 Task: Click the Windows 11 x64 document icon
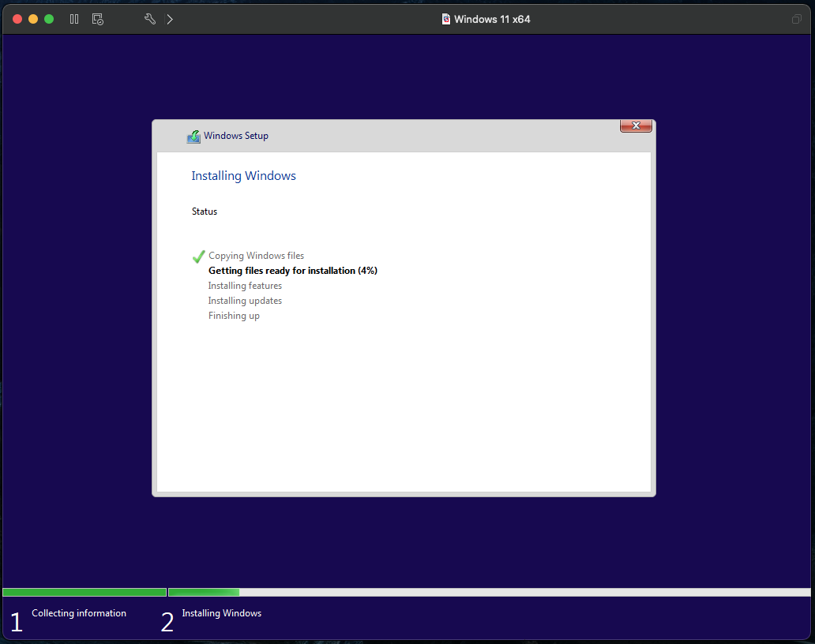tap(446, 19)
